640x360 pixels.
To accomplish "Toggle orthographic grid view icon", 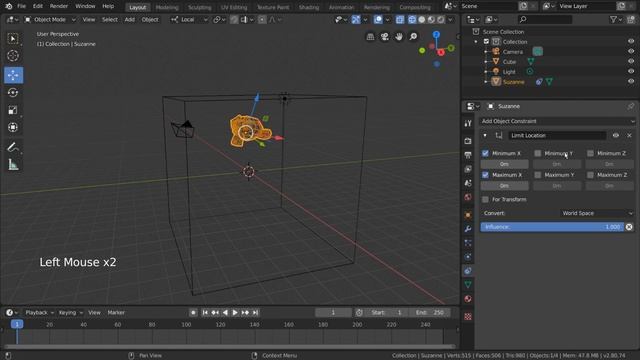I will coord(370,37).
